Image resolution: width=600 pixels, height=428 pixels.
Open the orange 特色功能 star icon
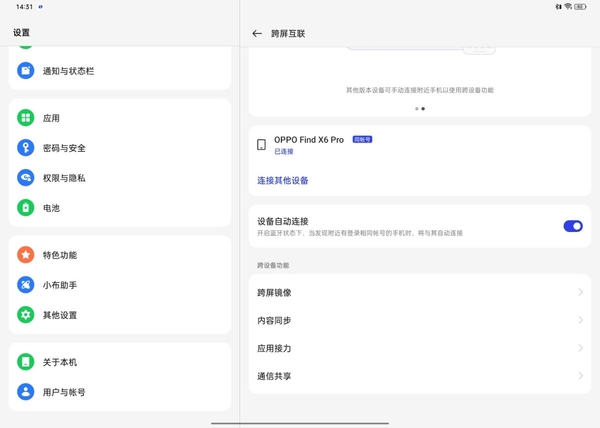tap(26, 255)
